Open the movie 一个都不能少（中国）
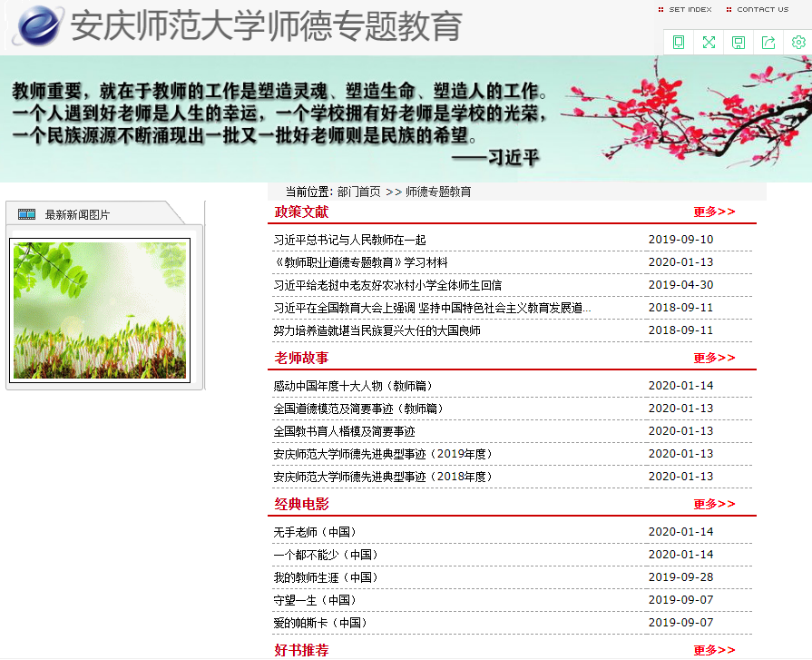Screen dimensions: 812x660 326,555
